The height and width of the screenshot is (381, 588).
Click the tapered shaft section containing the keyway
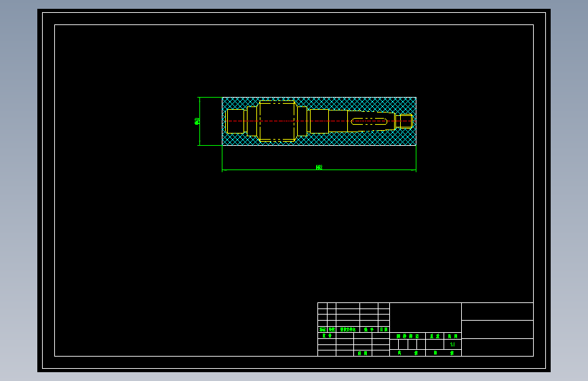click(x=371, y=121)
